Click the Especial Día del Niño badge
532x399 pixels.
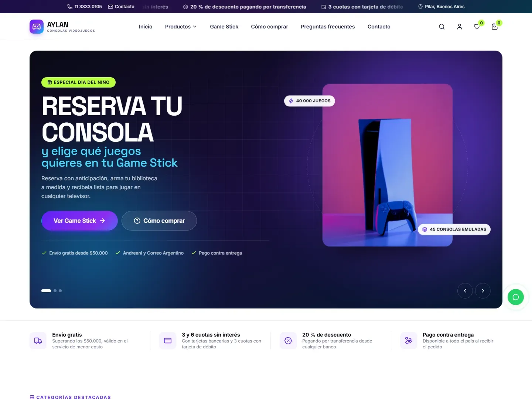(x=78, y=82)
